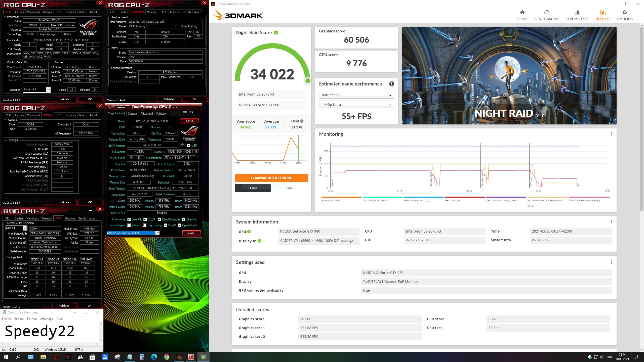This screenshot has width=644, height=362.
Task: Toggle the OpenCL checkbox in GPU-Z
Action: 129,219
